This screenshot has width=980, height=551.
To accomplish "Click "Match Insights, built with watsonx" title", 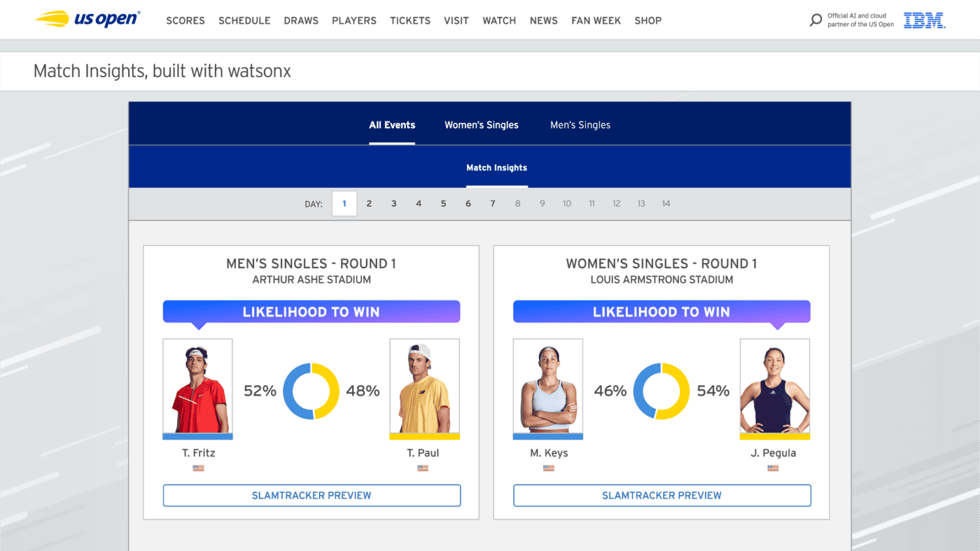I will click(x=162, y=71).
